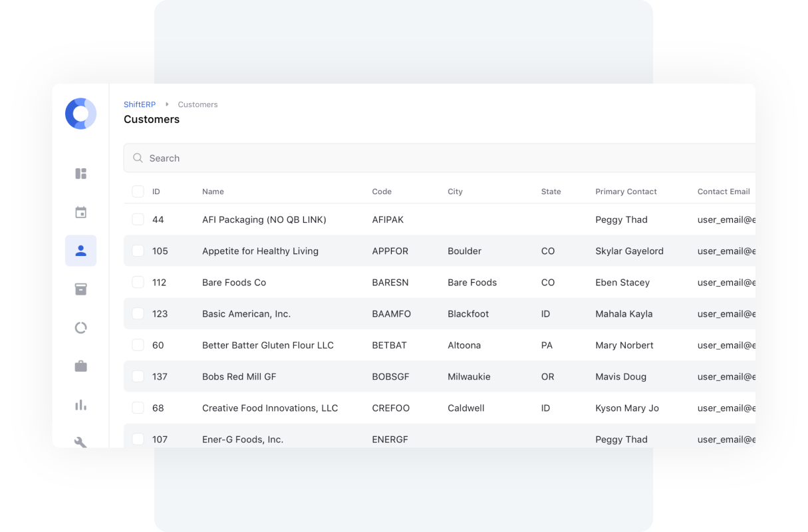Click the name Bare Foods Co
Image resolution: width=808 pixels, height=532 pixels.
234,282
